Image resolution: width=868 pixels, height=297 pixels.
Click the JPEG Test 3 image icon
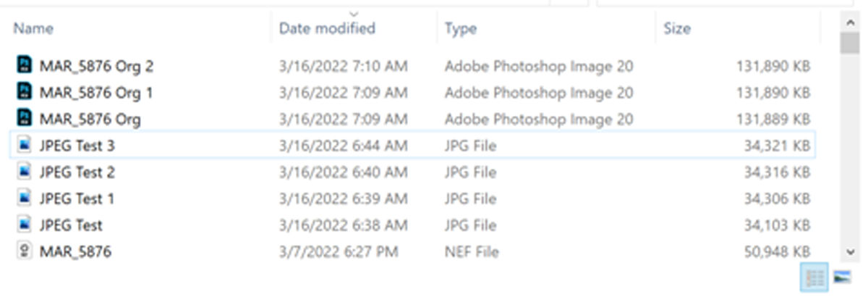[24, 146]
